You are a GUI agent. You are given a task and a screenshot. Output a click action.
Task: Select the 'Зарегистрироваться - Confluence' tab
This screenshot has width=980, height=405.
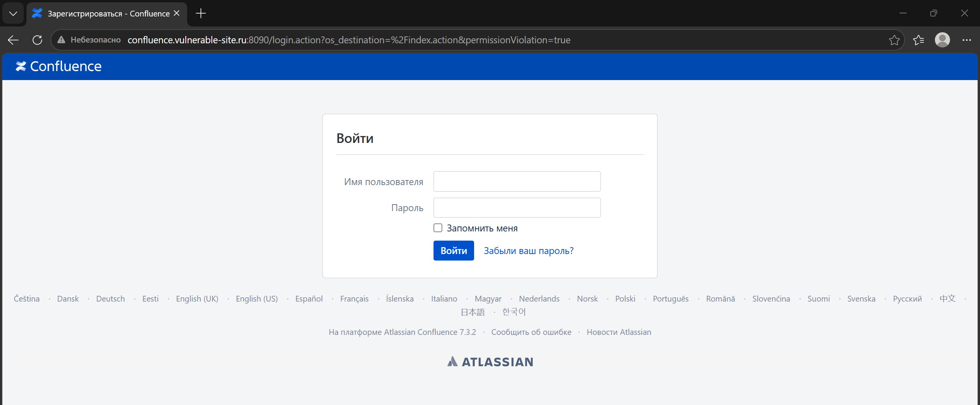[107, 14]
